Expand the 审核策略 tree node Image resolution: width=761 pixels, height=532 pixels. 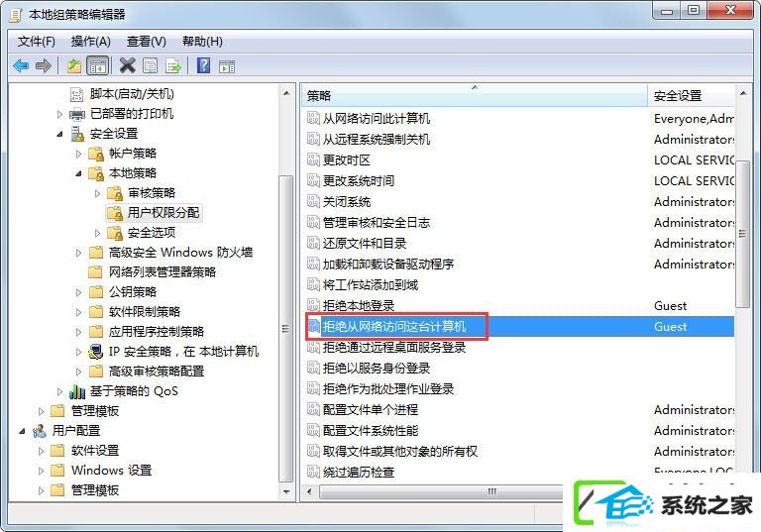pos(97,193)
